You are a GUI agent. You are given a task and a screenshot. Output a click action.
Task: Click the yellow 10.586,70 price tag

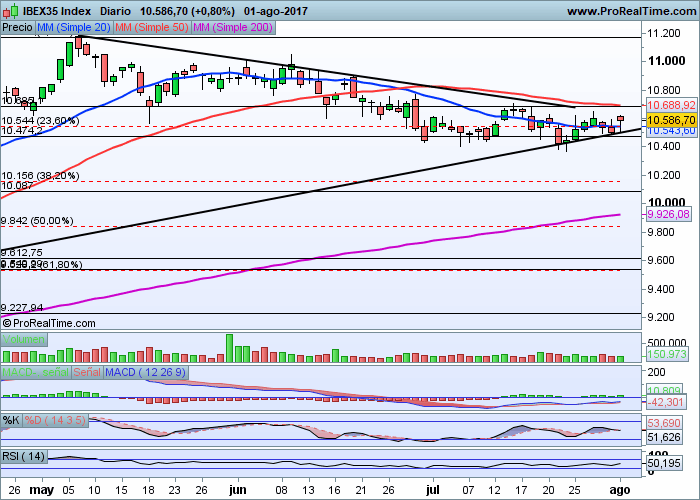(x=671, y=120)
